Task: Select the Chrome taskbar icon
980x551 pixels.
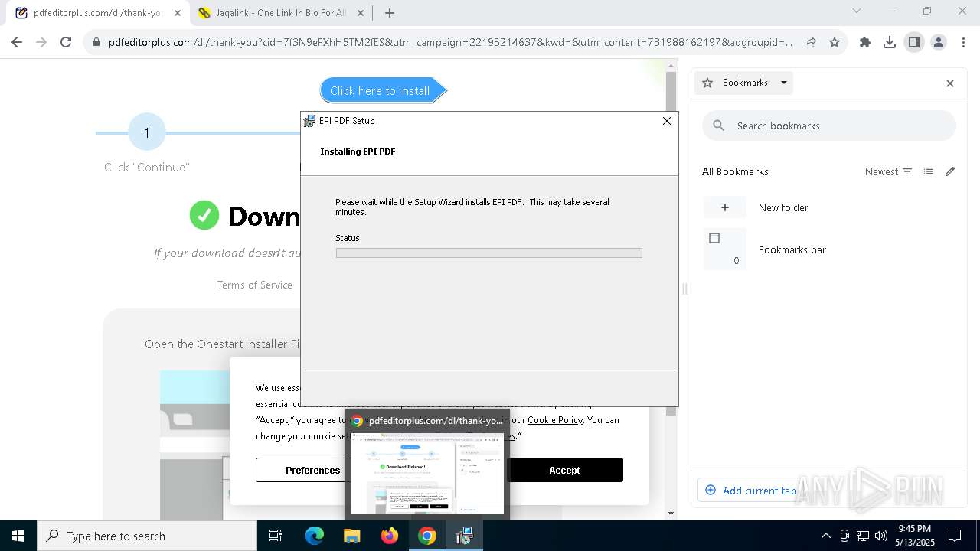Action: coord(427,536)
